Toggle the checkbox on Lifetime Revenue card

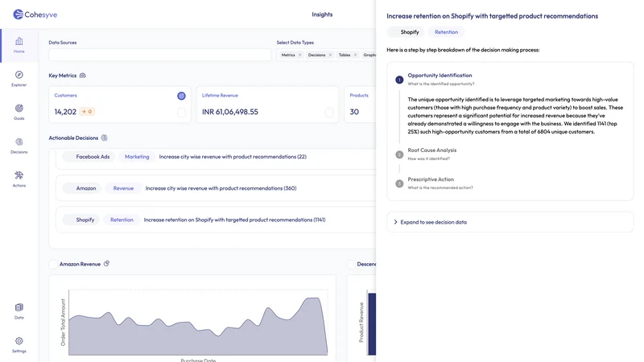(328, 113)
